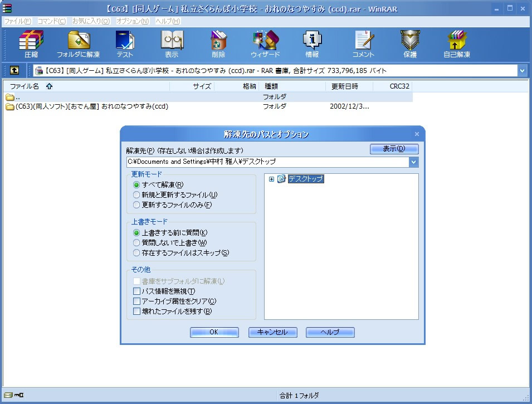
Task: Enable 壊れたファイルを残す checkbox
Action: point(136,311)
